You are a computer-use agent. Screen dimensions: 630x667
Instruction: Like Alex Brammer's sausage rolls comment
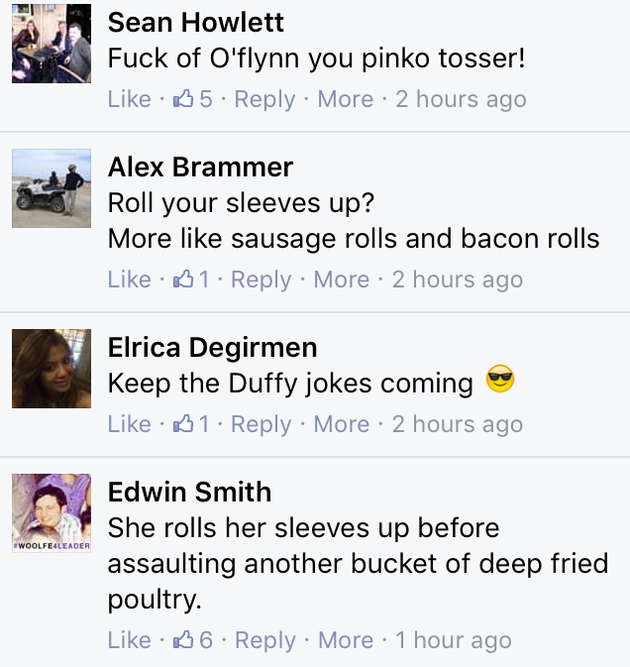(x=129, y=279)
